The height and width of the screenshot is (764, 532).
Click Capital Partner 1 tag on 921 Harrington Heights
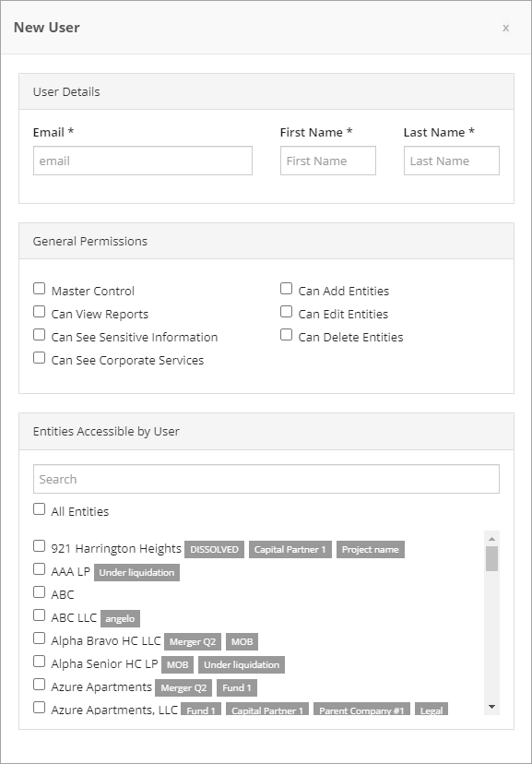pyautogui.click(x=290, y=550)
